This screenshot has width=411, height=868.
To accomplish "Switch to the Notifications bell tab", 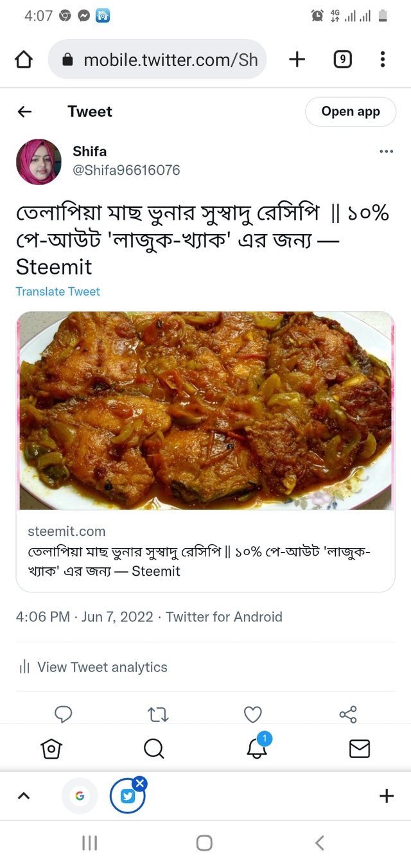I will (x=257, y=748).
